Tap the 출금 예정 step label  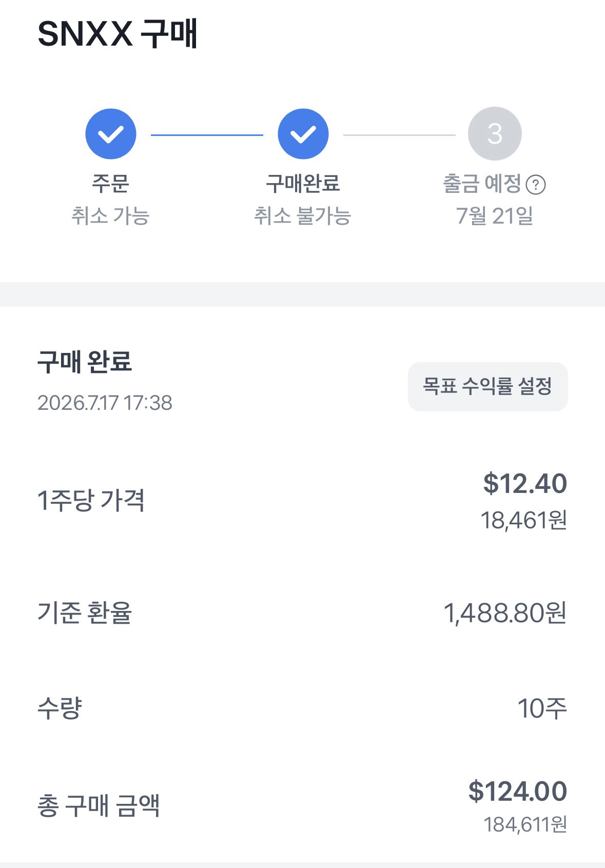(482, 184)
